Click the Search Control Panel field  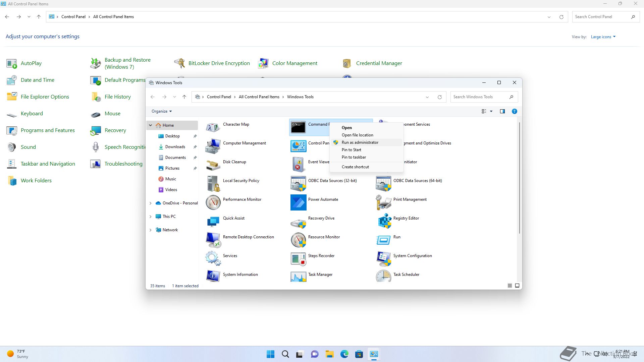coord(606,17)
